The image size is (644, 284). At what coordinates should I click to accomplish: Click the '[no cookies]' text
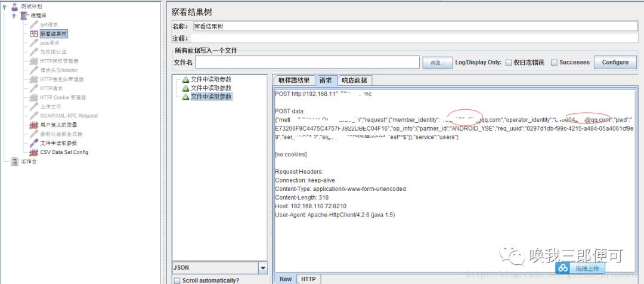coord(291,154)
